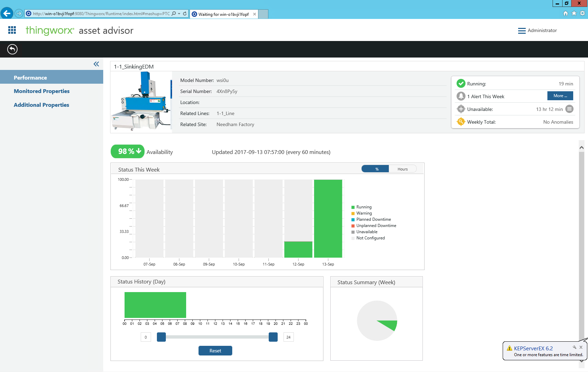Click the Planned Downtime legend entry

(x=371, y=220)
